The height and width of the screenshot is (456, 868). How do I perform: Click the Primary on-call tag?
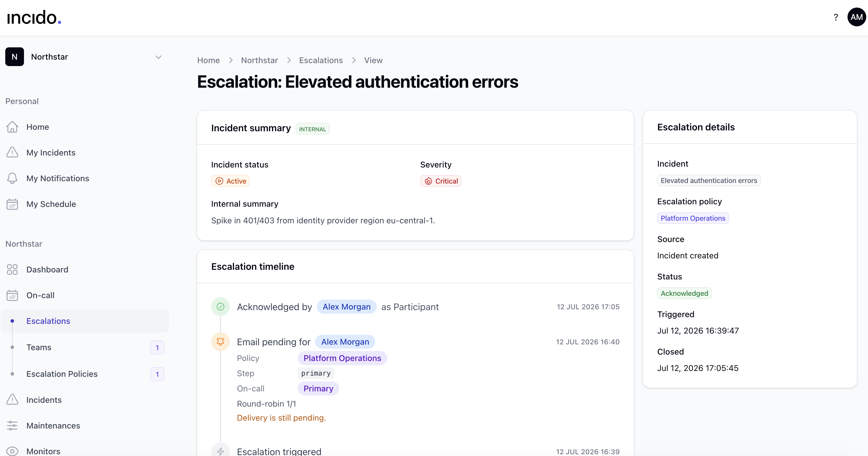click(x=318, y=388)
